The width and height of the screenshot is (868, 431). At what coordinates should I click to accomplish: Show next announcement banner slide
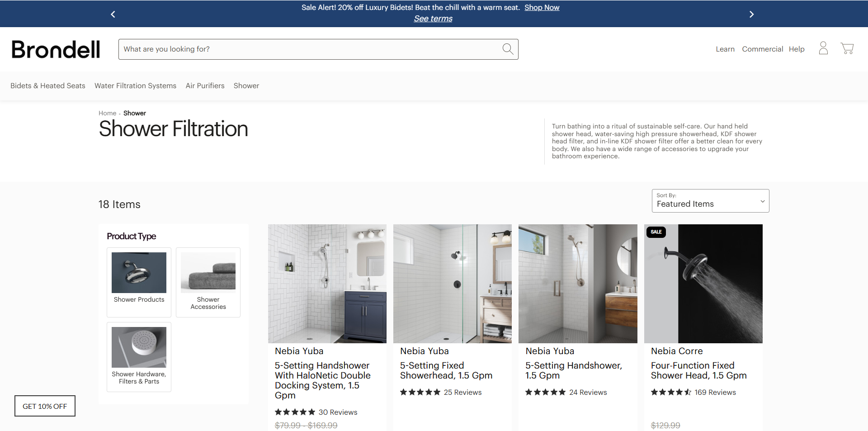click(x=751, y=14)
